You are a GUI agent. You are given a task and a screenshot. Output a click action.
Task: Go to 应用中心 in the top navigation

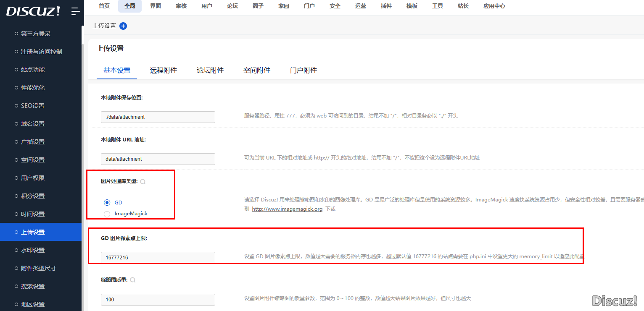pyautogui.click(x=494, y=6)
